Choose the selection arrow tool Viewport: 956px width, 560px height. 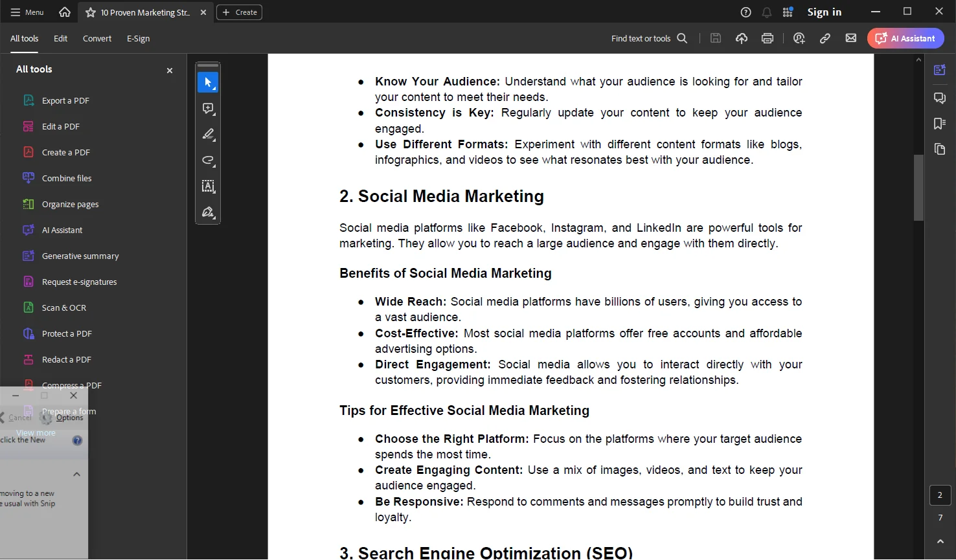click(x=208, y=82)
